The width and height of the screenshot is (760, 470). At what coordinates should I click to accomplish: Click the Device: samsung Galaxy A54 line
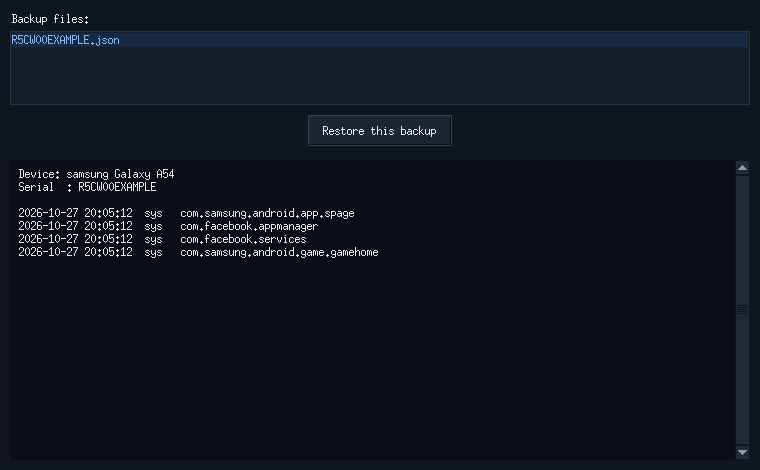96,174
